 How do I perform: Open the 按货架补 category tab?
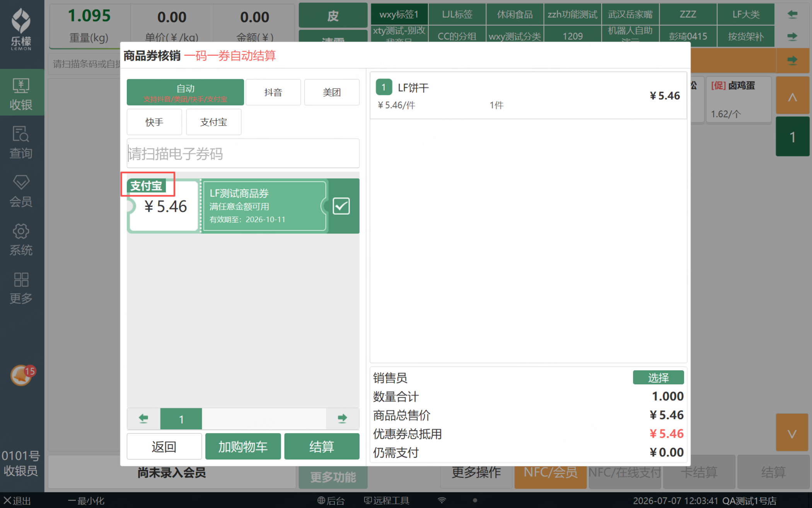click(746, 36)
